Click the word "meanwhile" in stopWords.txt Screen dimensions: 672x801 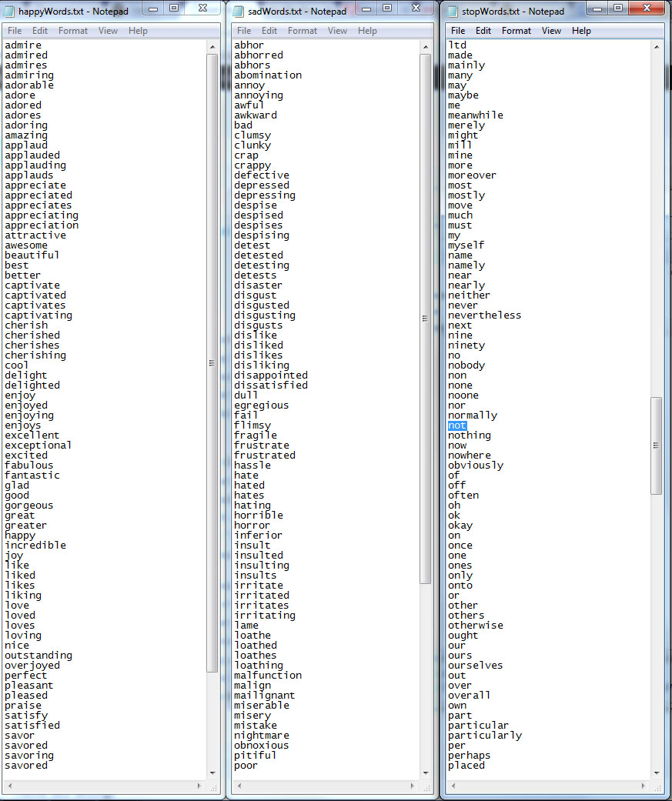(x=476, y=115)
